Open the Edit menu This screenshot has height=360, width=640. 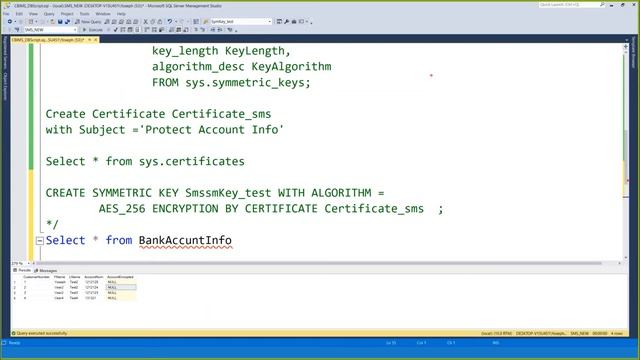click(x=19, y=14)
